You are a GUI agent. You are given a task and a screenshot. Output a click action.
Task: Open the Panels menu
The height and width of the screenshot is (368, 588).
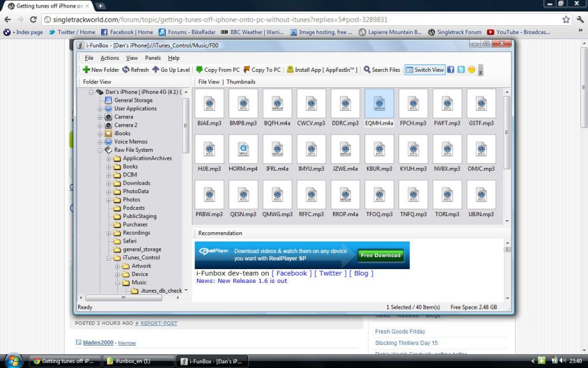(x=153, y=58)
